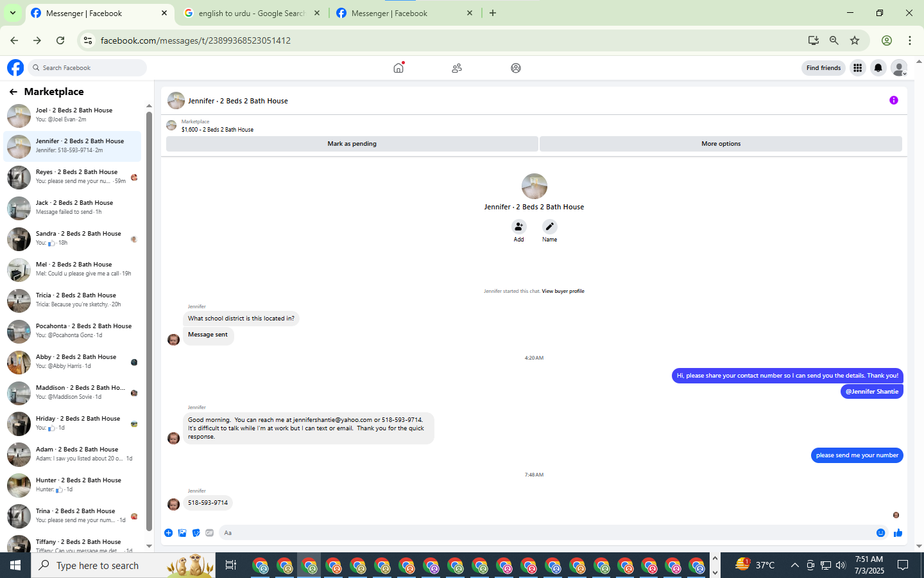Click the address bar URL

point(196,40)
